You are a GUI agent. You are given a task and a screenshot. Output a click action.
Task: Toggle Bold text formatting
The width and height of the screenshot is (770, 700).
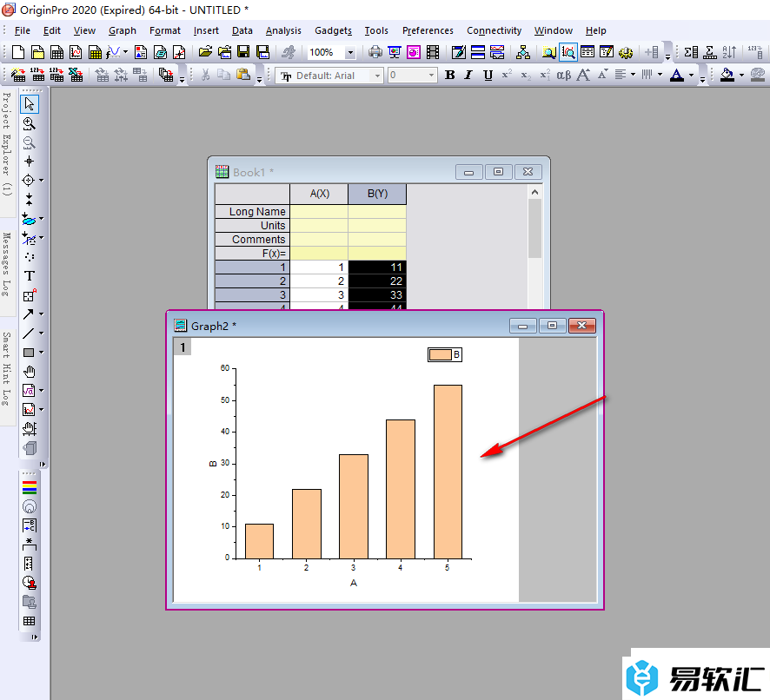(x=449, y=75)
